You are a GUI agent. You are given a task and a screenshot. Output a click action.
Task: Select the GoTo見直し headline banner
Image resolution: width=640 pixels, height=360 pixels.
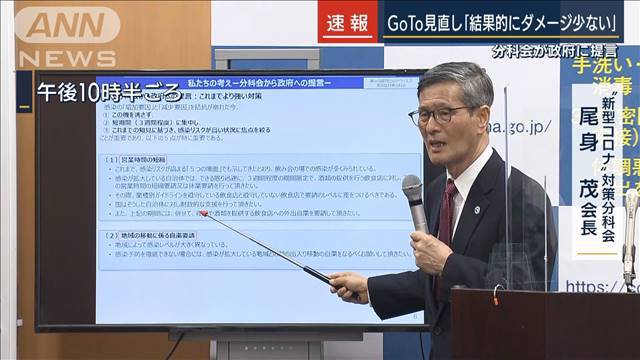[502, 23]
